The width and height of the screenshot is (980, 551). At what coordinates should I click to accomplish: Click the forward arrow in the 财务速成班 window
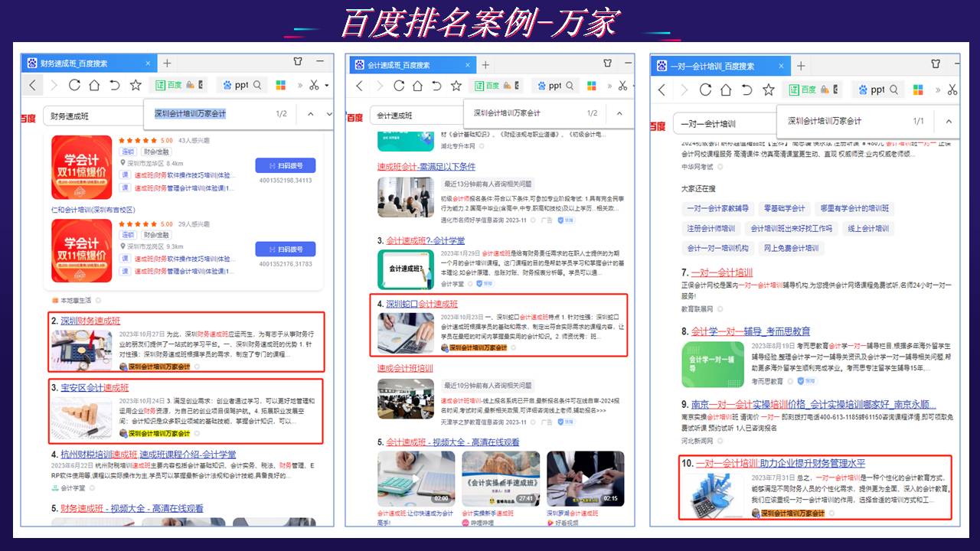54,86
